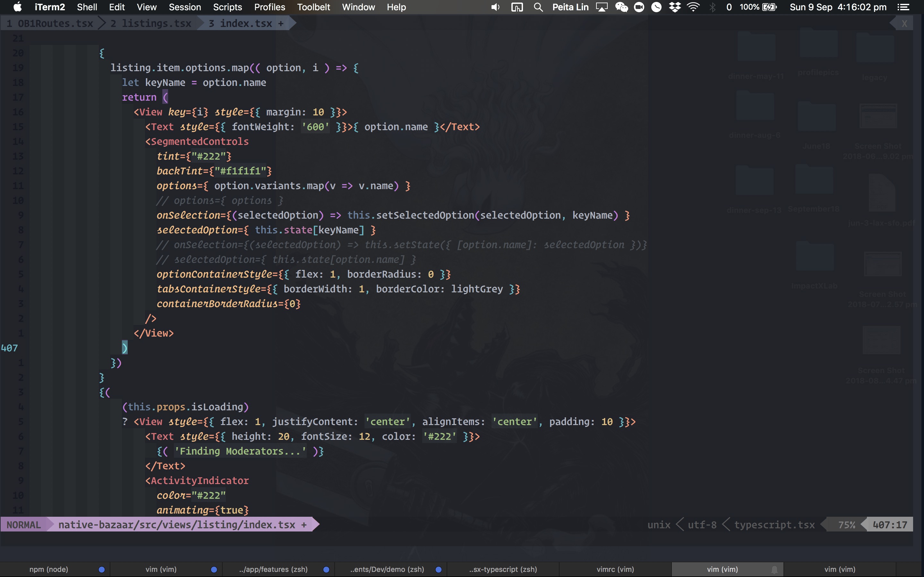Click the Spotlight search magnifier icon
The height and width of the screenshot is (577, 924).
point(538,7)
